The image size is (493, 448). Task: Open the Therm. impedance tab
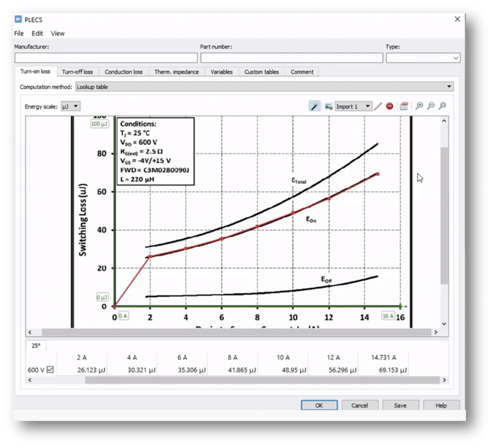click(x=176, y=71)
